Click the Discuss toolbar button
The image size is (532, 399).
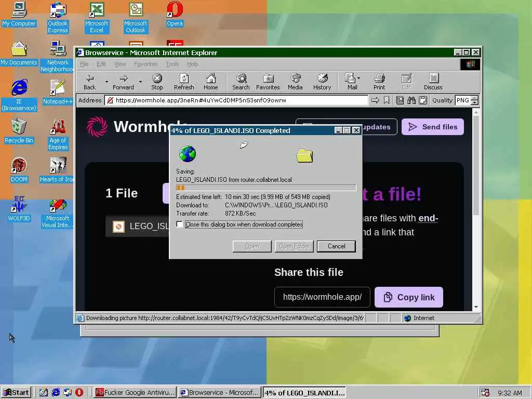[433, 82]
